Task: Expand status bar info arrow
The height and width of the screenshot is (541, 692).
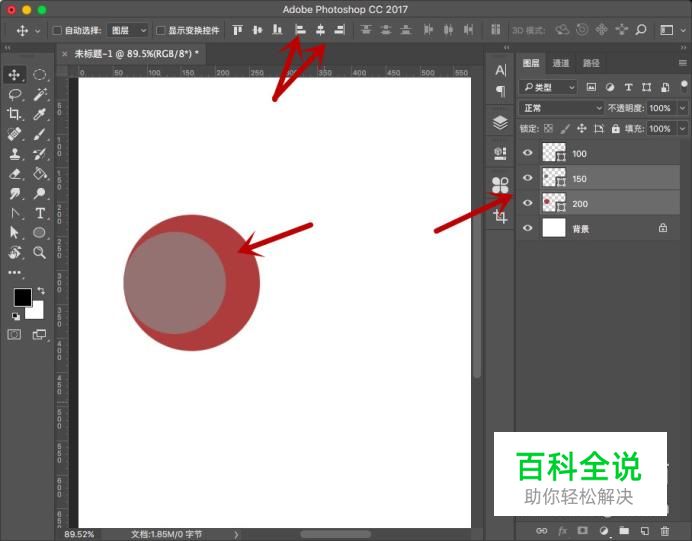Action: [236, 534]
